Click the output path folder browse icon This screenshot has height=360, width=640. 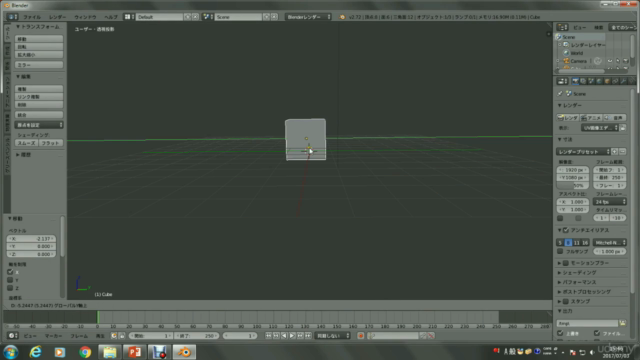click(622, 323)
